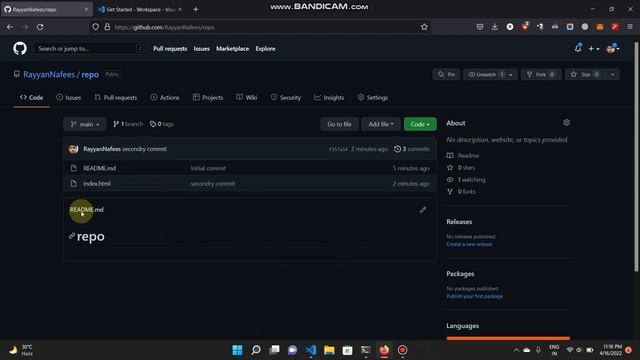640x360 pixels.
Task: View commit history clock icon
Action: 397,149
